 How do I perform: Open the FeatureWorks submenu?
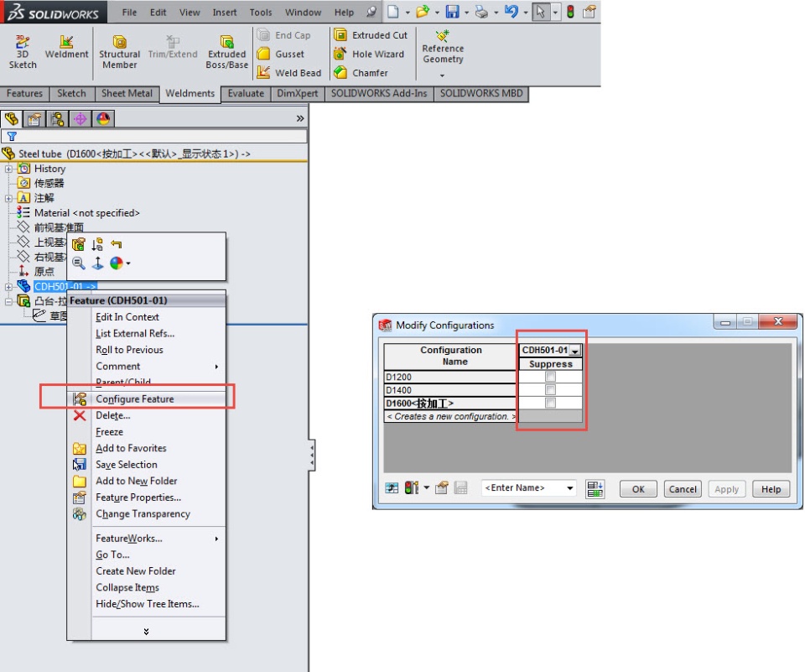pos(146,539)
